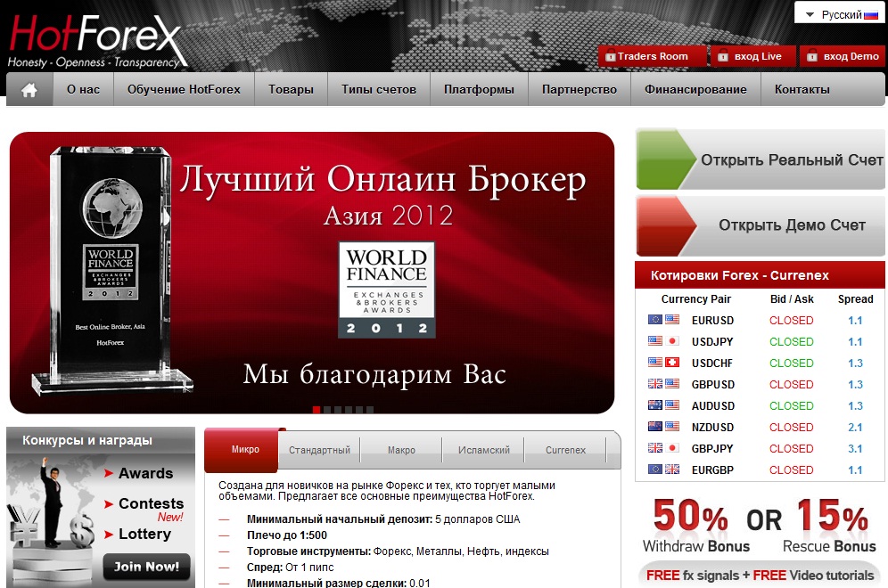Open the Lottery link
Screen dimensions: 888x588
tap(144, 534)
